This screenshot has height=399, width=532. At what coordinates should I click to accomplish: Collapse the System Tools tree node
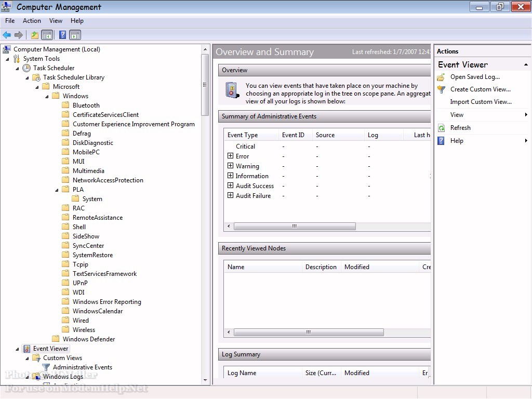7,59
